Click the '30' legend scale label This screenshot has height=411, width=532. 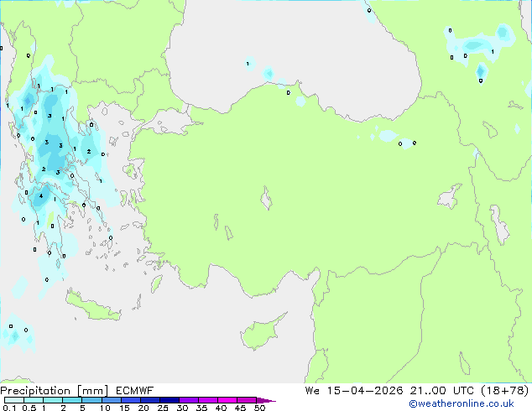(x=182, y=408)
